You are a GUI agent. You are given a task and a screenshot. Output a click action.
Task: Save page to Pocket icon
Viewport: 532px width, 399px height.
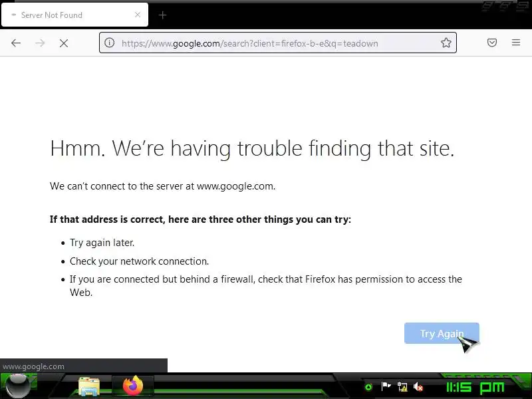coord(492,43)
